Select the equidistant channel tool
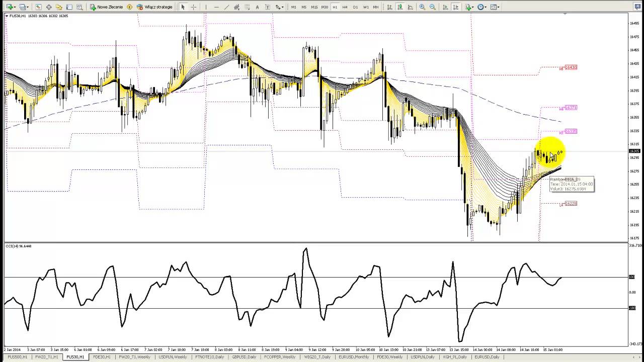 click(x=237, y=7)
